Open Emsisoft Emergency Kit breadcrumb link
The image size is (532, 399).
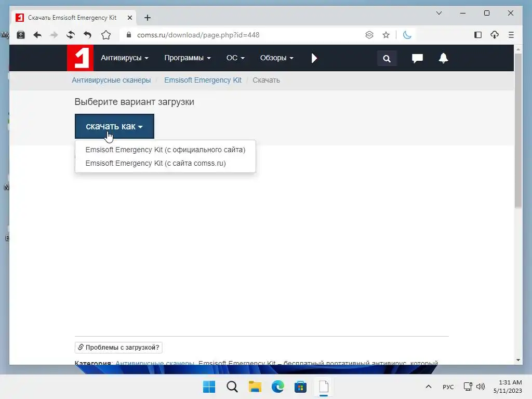coord(203,80)
